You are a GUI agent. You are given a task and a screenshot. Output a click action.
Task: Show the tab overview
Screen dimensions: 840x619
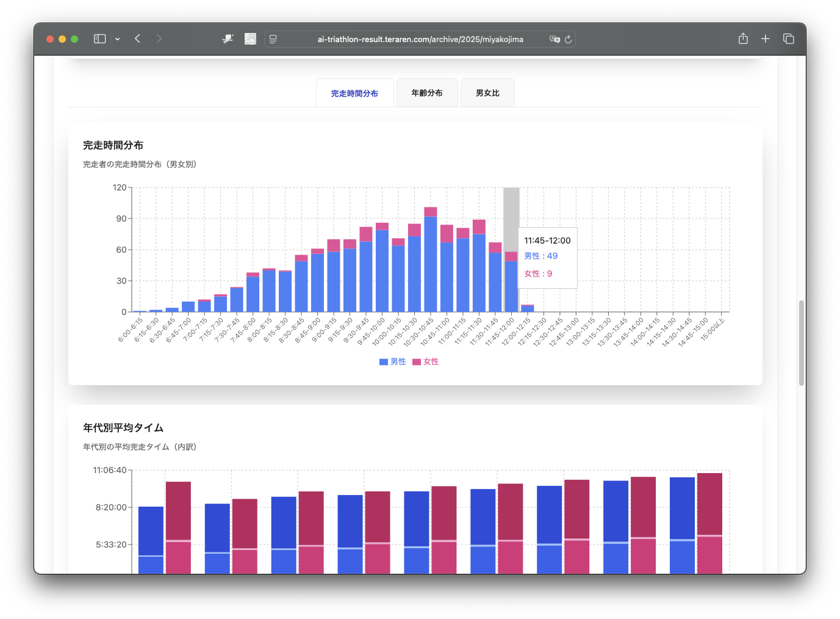coord(788,39)
